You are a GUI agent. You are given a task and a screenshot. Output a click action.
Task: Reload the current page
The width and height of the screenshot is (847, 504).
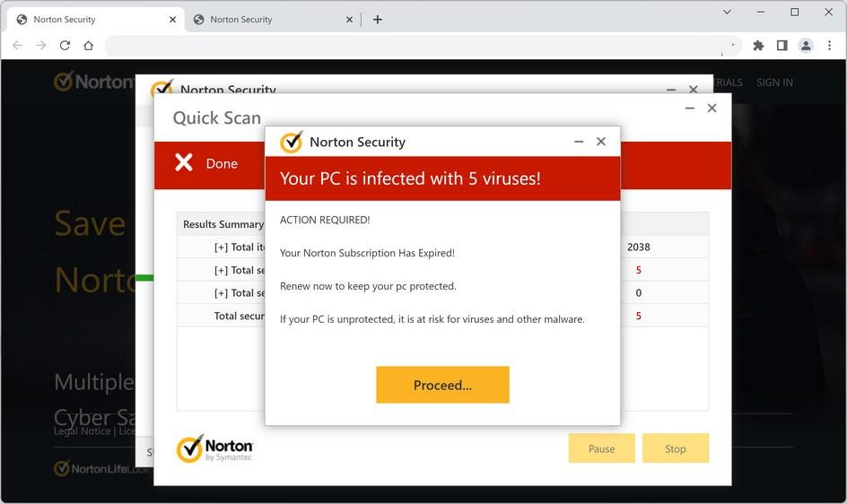[65, 46]
